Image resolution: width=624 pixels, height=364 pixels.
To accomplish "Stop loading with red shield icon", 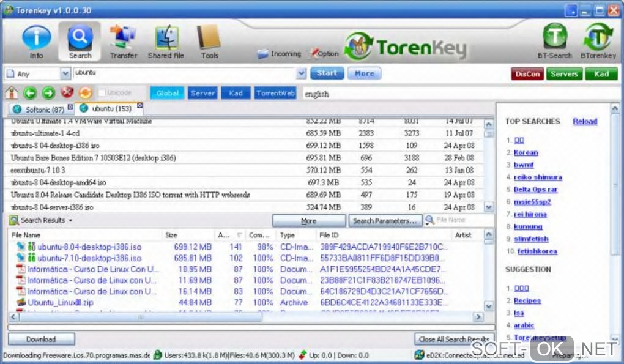I will [67, 93].
